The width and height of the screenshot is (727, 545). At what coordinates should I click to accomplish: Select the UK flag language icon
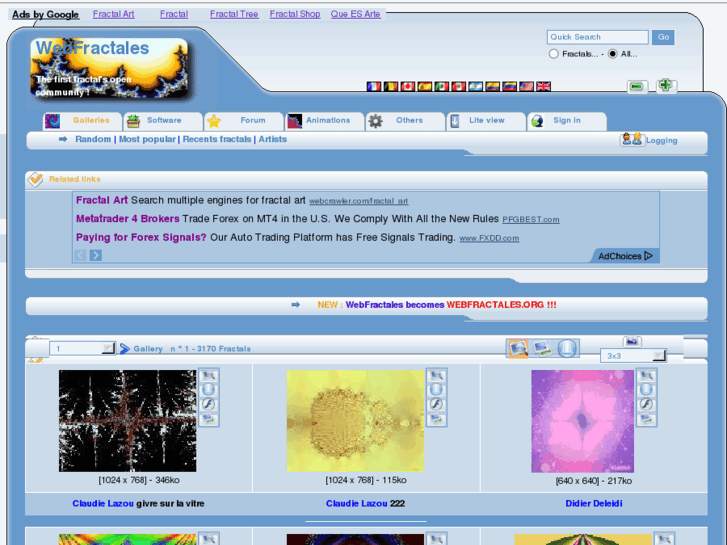[543, 87]
